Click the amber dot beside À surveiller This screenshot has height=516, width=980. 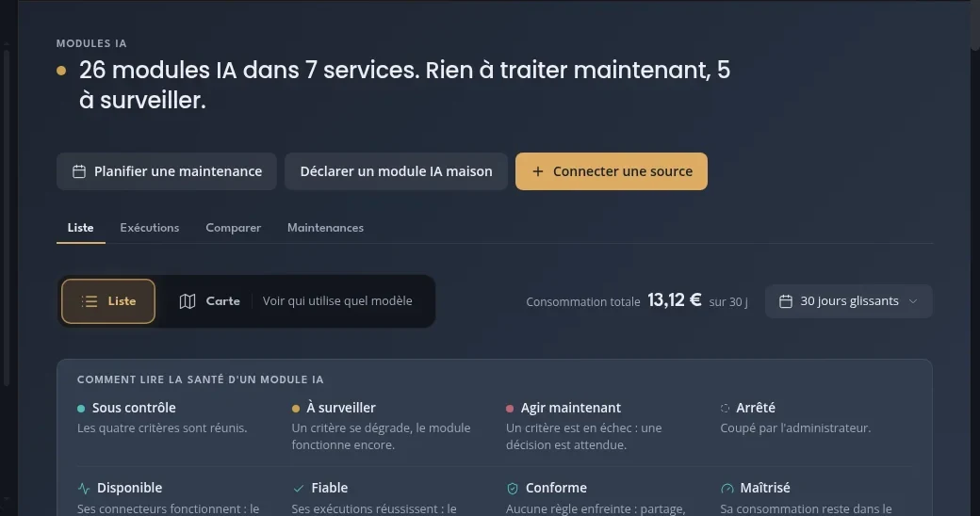[x=296, y=409]
